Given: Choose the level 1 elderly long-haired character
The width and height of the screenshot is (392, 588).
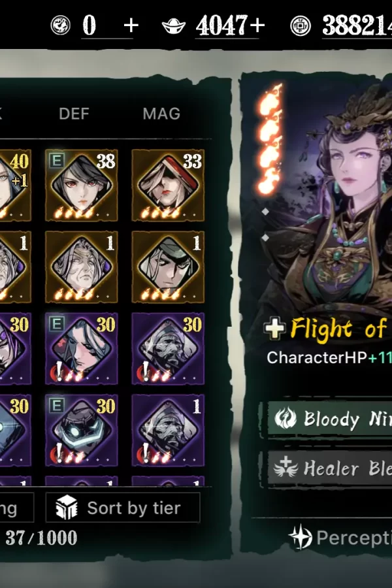Looking at the screenshot, I should [82, 267].
